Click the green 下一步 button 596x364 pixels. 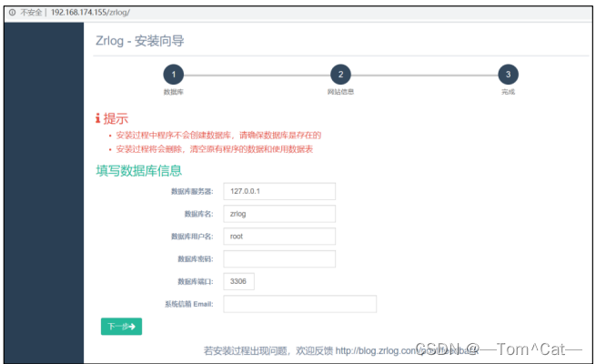click(121, 327)
